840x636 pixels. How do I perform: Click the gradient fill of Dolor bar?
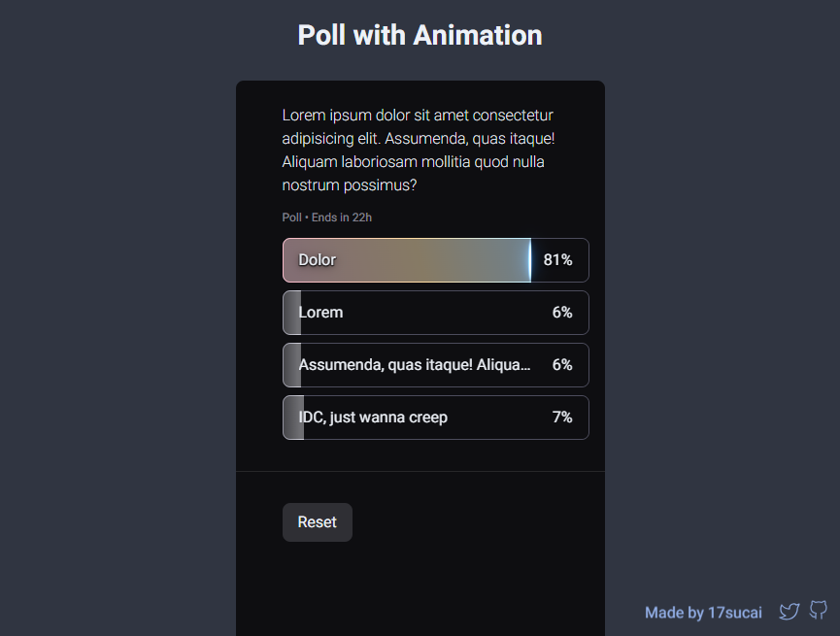pyautogui.click(x=407, y=260)
